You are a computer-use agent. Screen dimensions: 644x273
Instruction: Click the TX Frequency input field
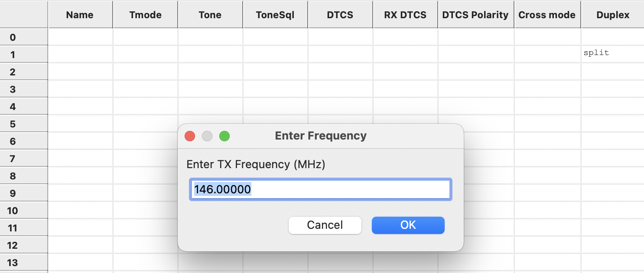pos(321,189)
